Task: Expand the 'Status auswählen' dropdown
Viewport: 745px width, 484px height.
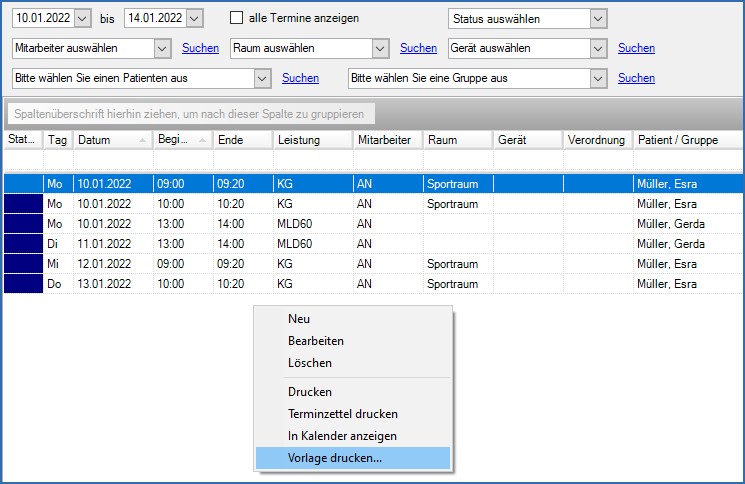Action: click(x=598, y=19)
